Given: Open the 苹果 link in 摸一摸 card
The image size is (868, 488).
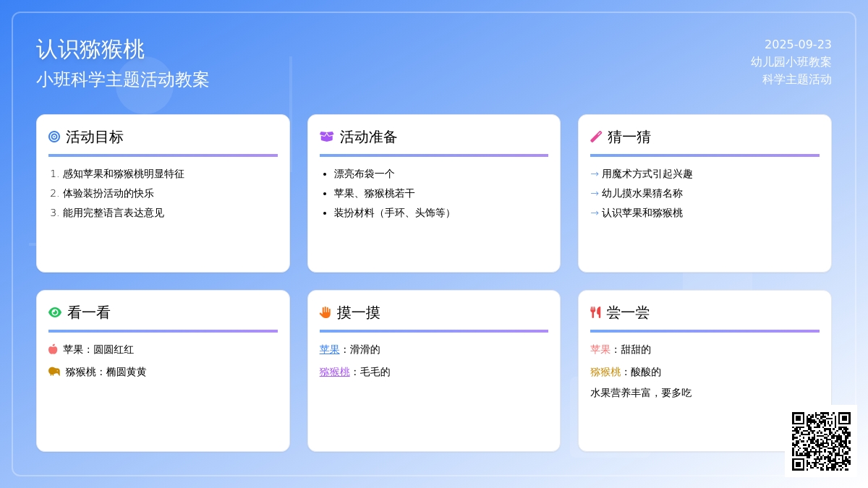Looking at the screenshot, I should pos(329,349).
